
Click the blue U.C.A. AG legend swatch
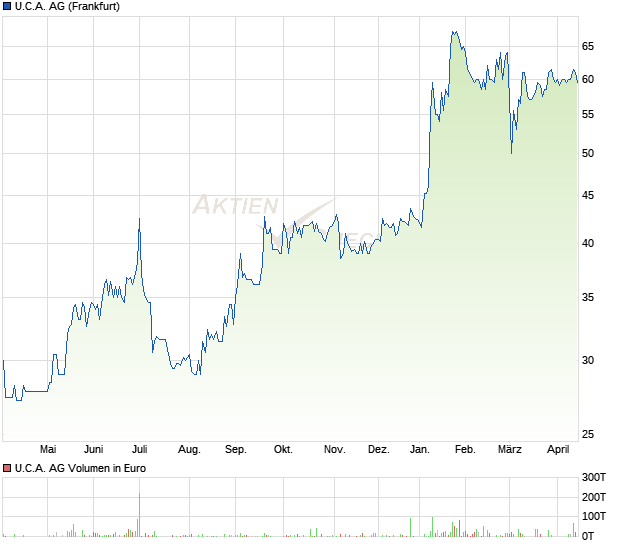[7, 6]
